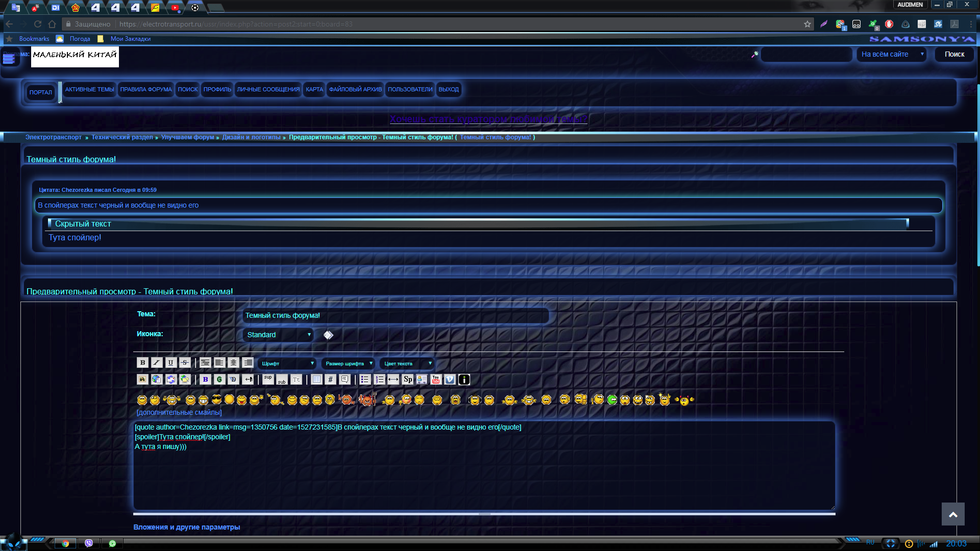Insert a table into the post

pos(316,380)
